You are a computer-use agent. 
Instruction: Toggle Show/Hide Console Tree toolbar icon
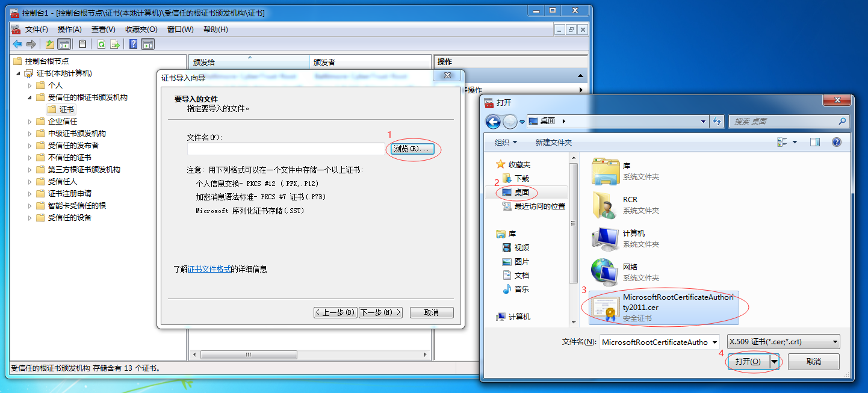pos(64,44)
